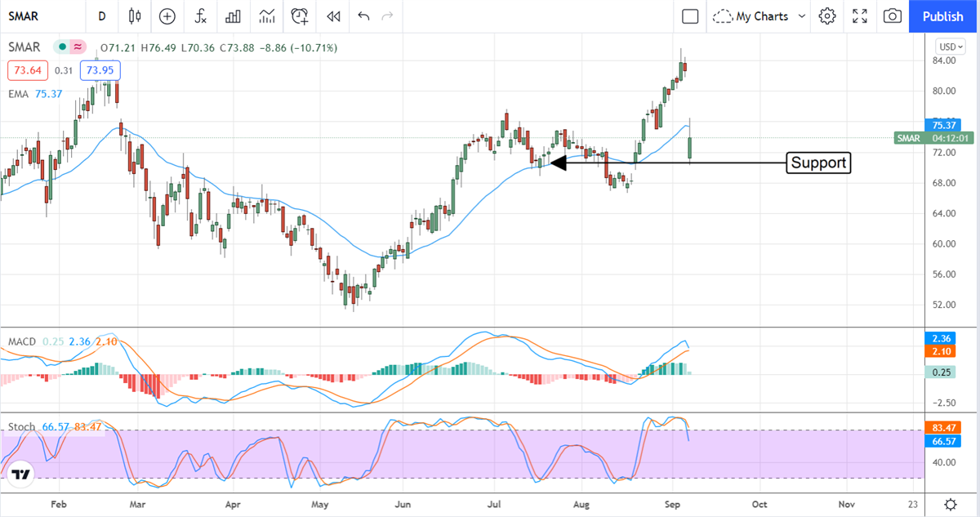This screenshot has height=517, width=980.
Task: Click the OHLC values readout in the legend
Action: pyautogui.click(x=219, y=48)
